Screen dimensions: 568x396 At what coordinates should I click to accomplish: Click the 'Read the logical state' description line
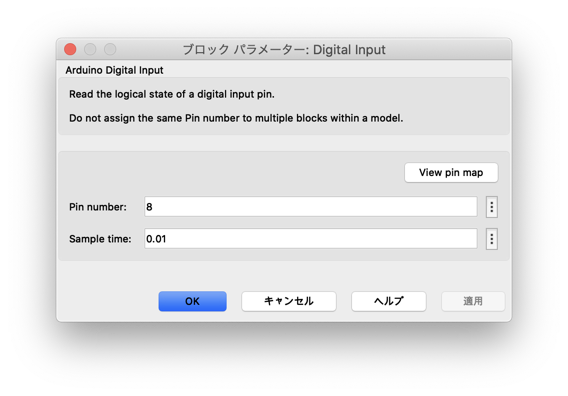[172, 94]
